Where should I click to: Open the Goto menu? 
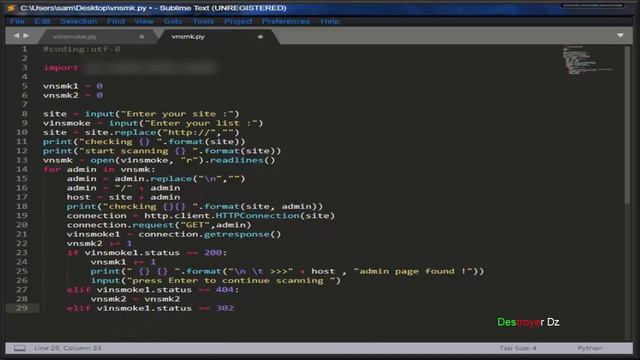pyautogui.click(x=173, y=21)
